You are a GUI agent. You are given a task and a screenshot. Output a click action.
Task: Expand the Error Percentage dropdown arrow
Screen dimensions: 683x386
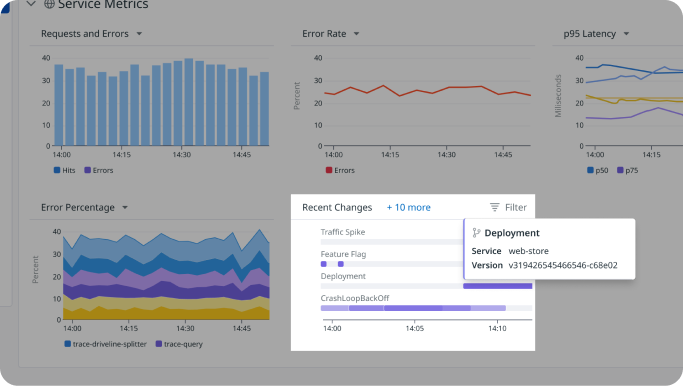pyautogui.click(x=125, y=207)
